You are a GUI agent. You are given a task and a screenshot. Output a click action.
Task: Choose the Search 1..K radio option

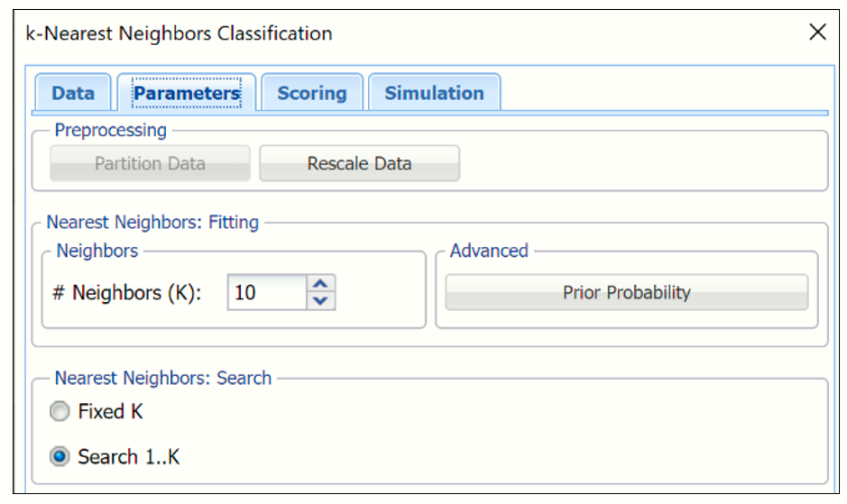(60, 457)
